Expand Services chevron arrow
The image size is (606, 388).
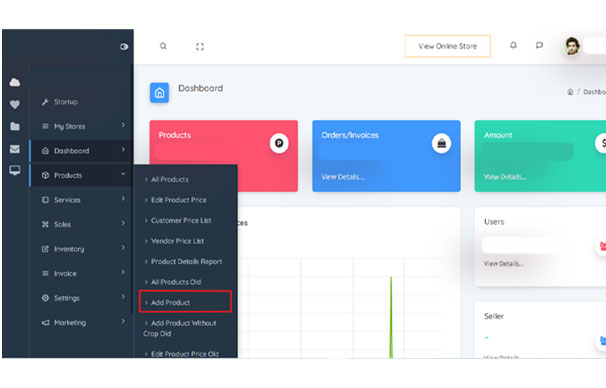pos(123,198)
